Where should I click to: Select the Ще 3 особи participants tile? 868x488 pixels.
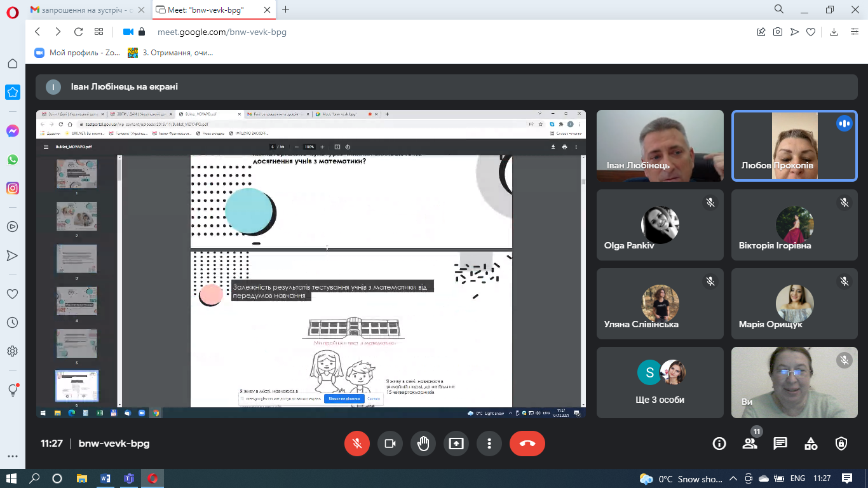660,382
